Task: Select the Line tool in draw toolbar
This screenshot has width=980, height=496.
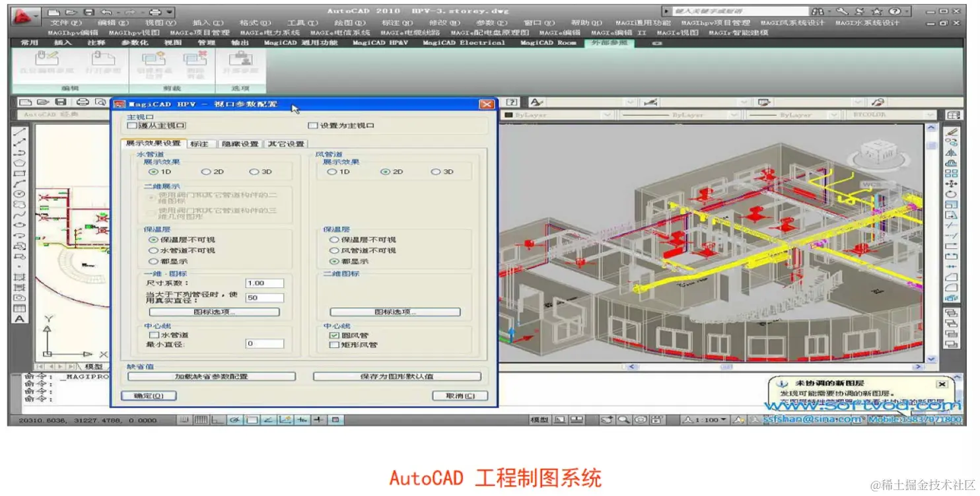Action: [x=20, y=131]
